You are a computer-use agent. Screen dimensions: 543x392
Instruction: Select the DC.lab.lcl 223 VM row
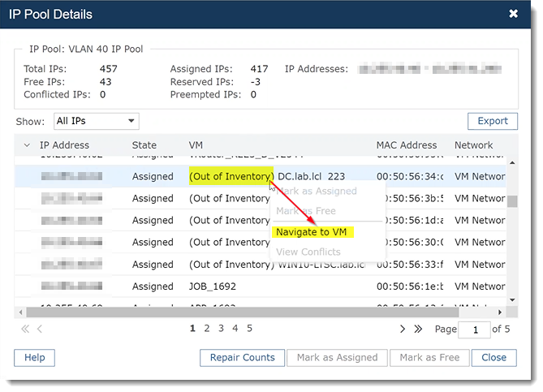point(260,176)
